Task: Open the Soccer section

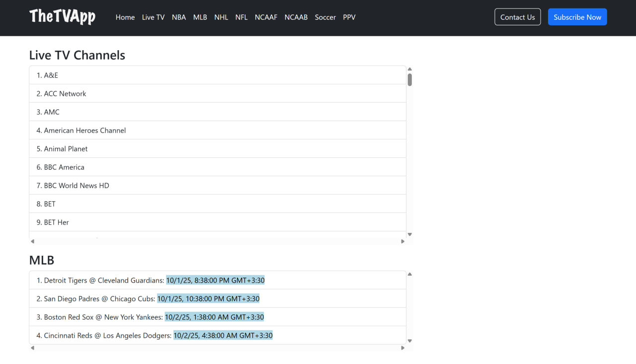Action: pos(325,17)
